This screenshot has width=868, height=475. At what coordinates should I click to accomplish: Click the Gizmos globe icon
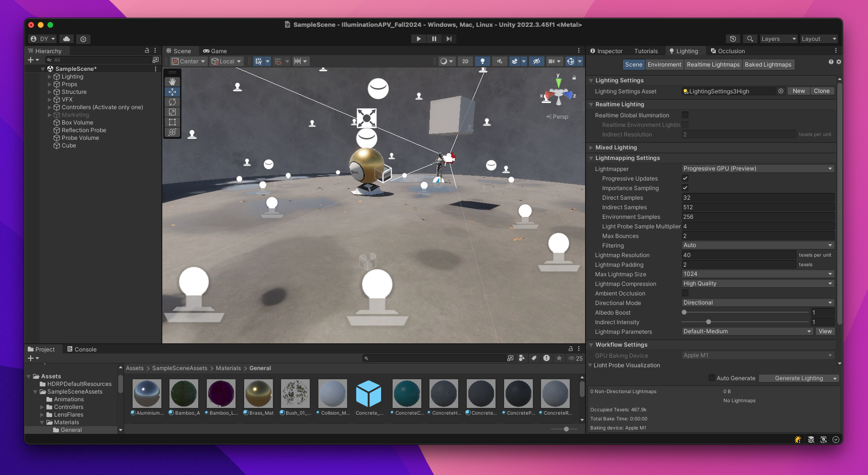(571, 61)
